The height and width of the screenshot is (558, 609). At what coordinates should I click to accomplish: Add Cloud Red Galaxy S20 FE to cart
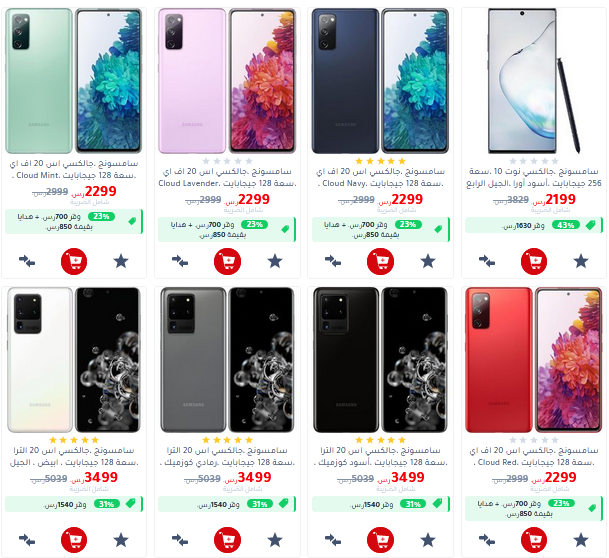tap(534, 540)
